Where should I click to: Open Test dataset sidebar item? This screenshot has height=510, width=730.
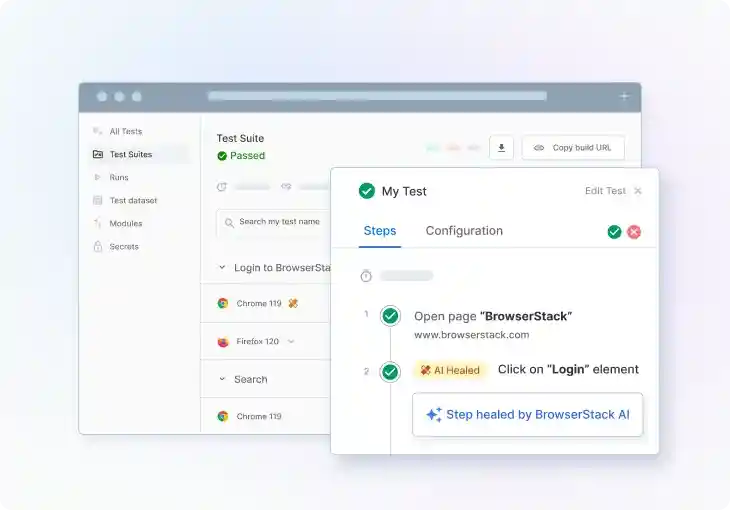[133, 200]
